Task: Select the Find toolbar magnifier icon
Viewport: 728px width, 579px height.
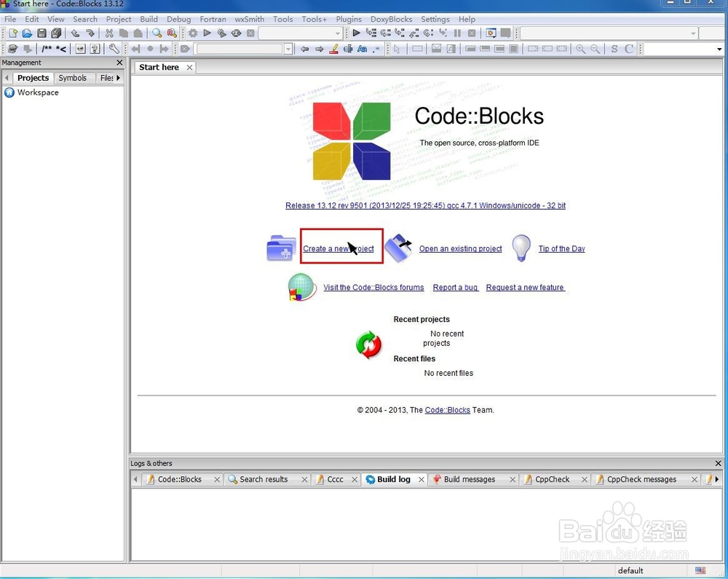Action: point(157,33)
